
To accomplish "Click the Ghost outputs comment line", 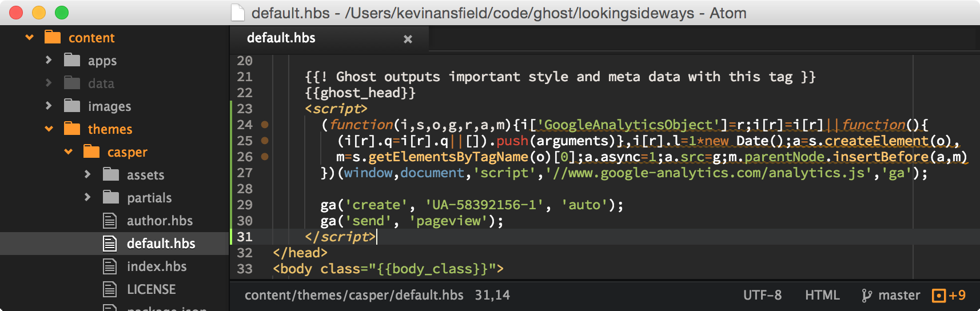I will (x=560, y=77).
